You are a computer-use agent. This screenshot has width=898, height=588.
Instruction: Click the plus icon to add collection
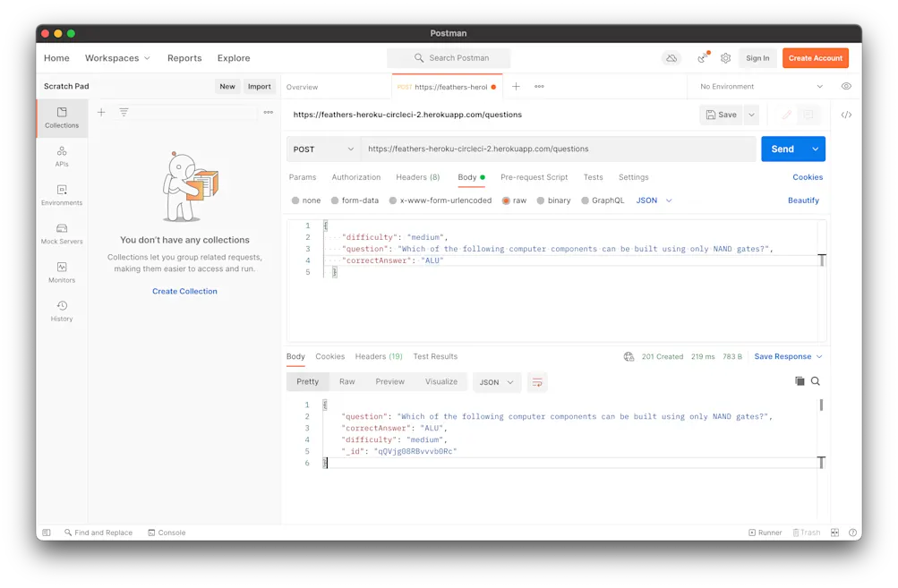tap(101, 112)
